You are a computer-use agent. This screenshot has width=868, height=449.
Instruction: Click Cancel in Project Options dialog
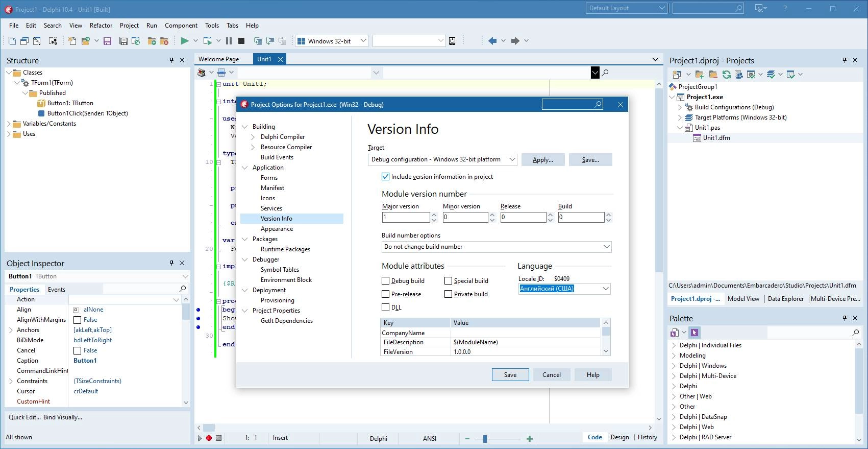552,375
